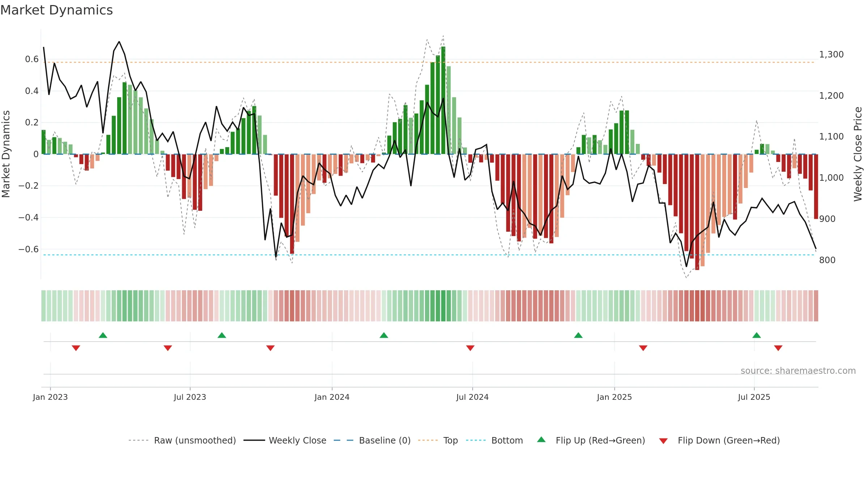Click the first green flip-up marker in early 2023
The width and height of the screenshot is (868, 488).
[x=103, y=335]
